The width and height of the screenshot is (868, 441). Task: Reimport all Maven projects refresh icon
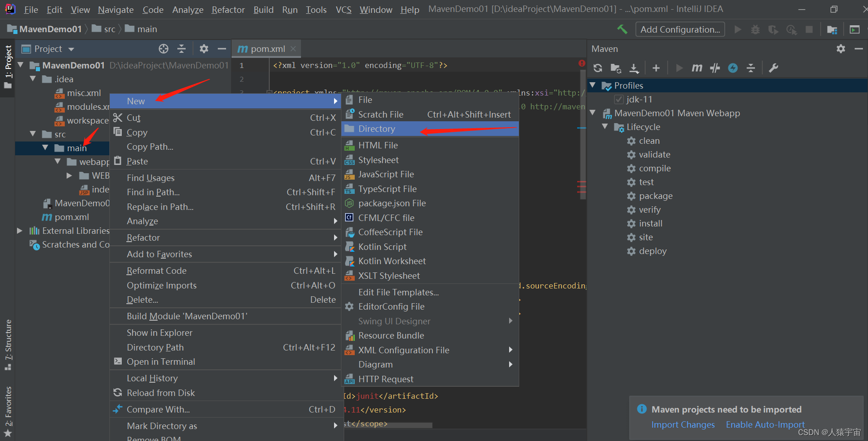click(x=598, y=68)
